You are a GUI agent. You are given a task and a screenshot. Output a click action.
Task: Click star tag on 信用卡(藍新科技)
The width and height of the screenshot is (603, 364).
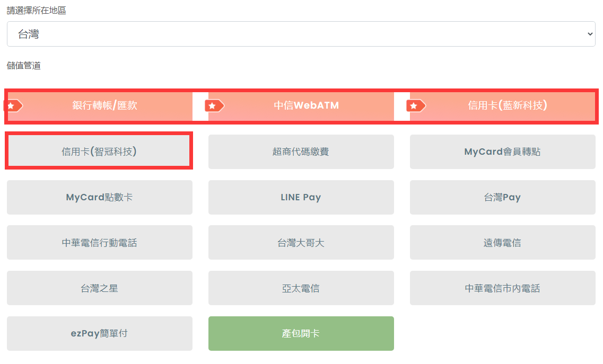(x=416, y=105)
